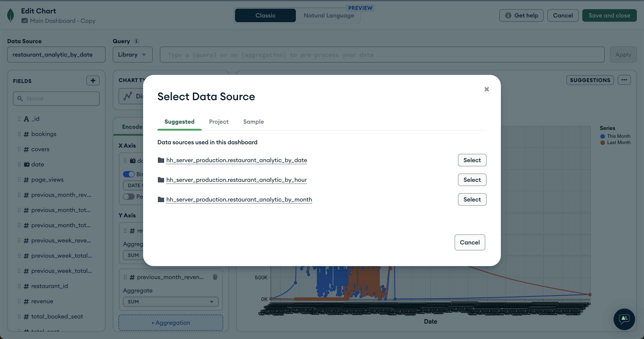Screen dimensions: 644x339
Task: Click the MongoDB leaf logo icon
Action: tap(11, 15)
